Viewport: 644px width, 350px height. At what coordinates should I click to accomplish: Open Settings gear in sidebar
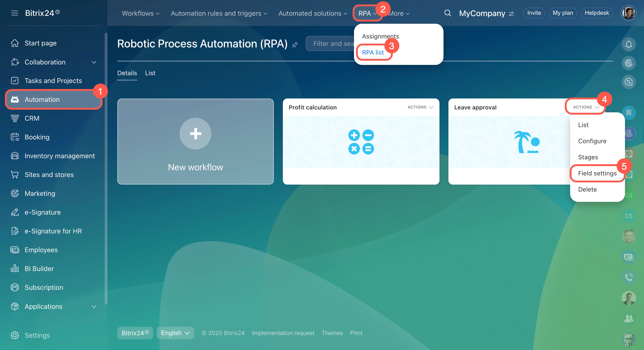[x=15, y=335]
